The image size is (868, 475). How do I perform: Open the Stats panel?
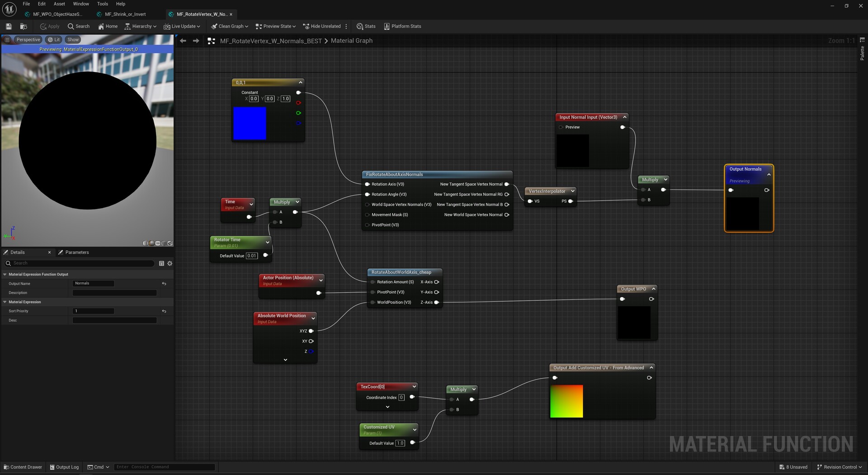point(366,26)
